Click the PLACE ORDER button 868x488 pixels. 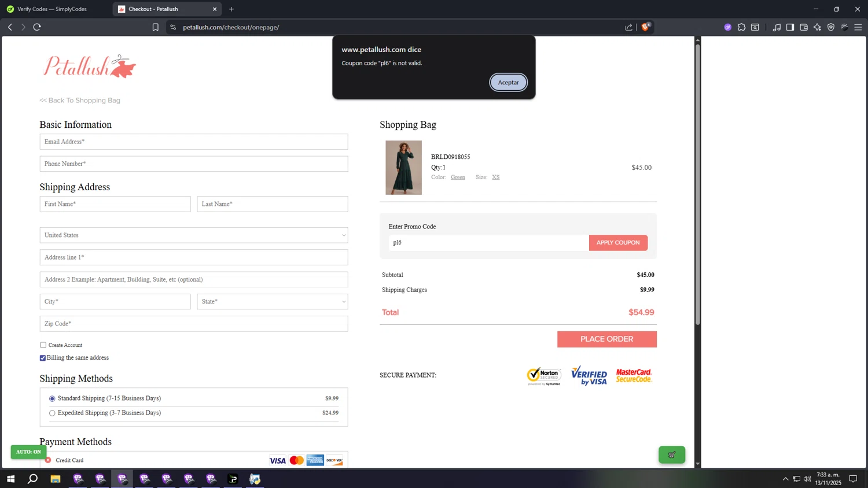(x=607, y=339)
